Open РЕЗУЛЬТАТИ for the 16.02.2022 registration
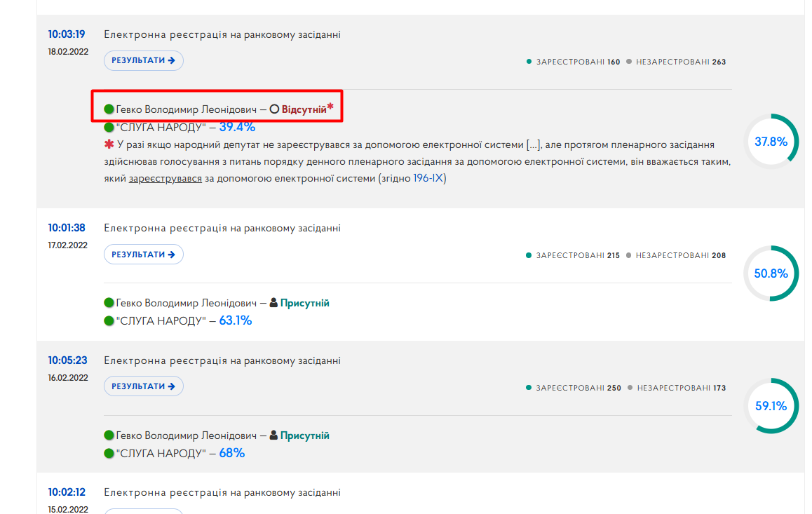The width and height of the screenshot is (812, 514). (x=144, y=386)
